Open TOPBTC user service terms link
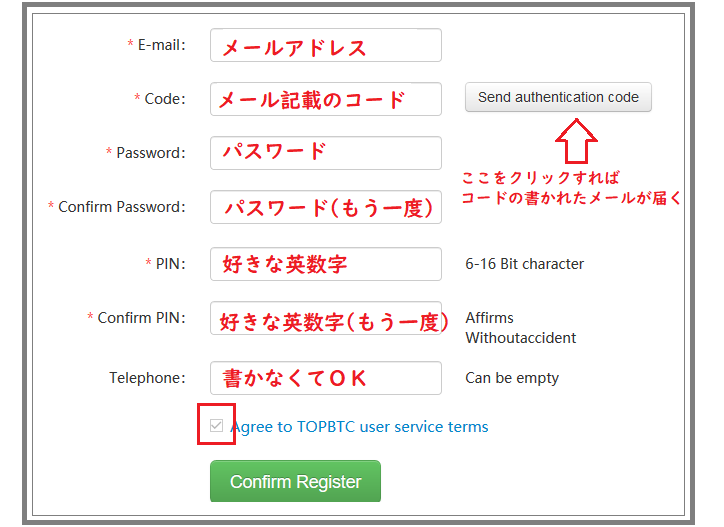Screen dimensions: 724x527 click(360, 427)
